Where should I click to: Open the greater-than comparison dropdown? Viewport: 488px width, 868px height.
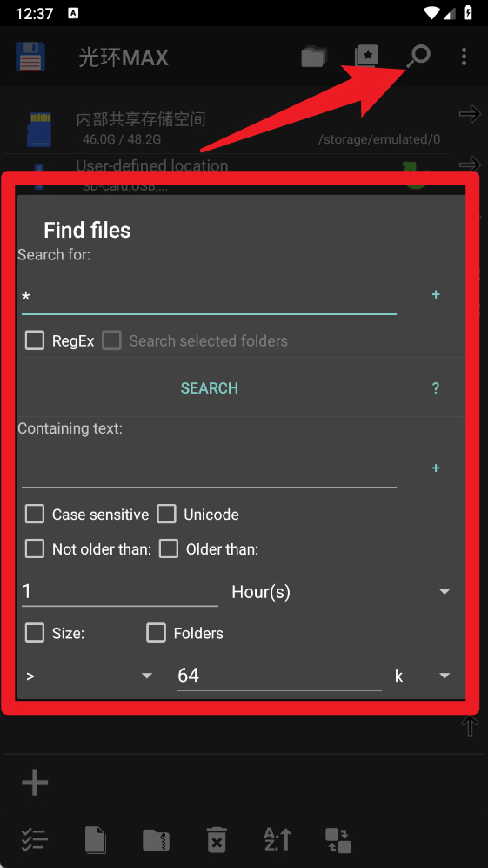[89, 676]
